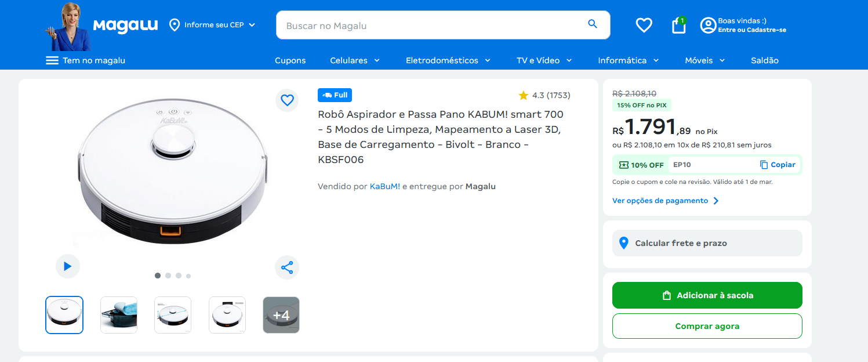Select the second thumbnail with blue mop
Screen dimensions: 868x362
(119, 315)
